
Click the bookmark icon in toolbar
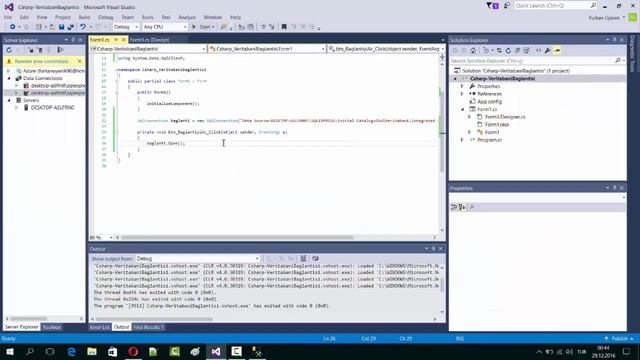[x=284, y=27]
